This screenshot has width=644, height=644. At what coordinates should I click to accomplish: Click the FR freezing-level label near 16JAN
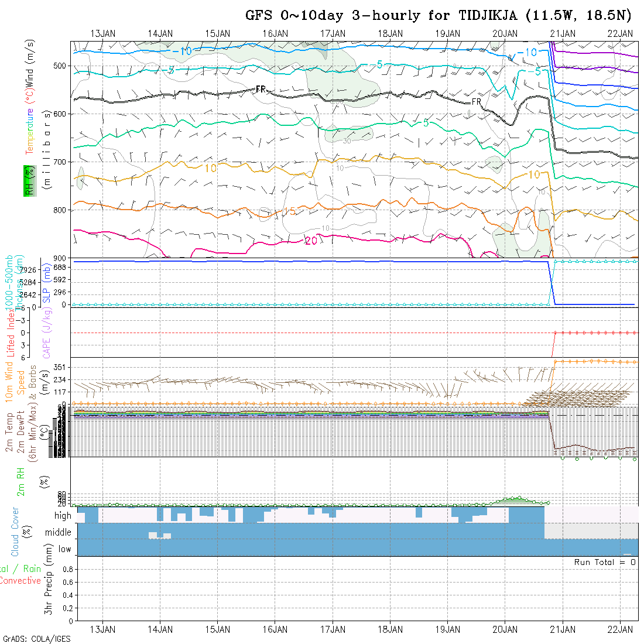pos(261,89)
